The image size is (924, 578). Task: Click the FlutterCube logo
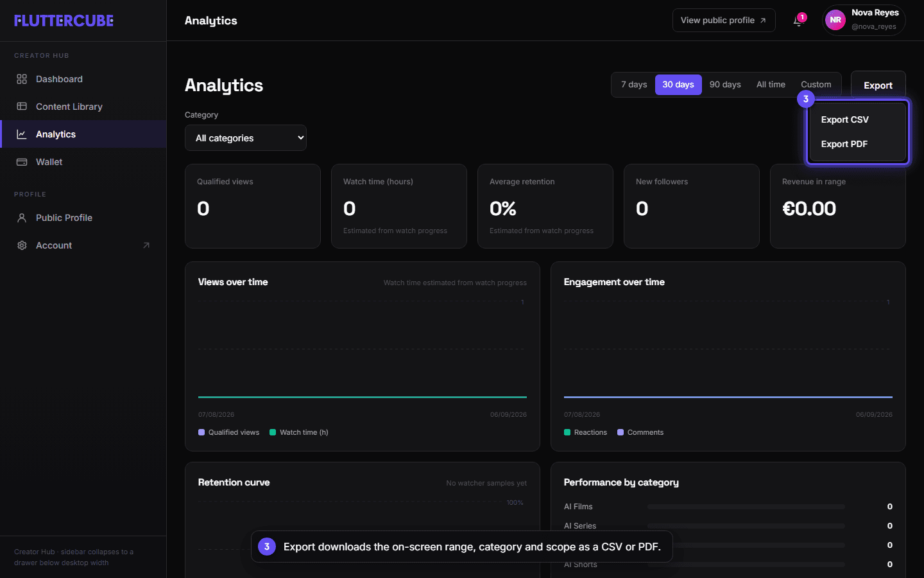pyautogui.click(x=64, y=21)
